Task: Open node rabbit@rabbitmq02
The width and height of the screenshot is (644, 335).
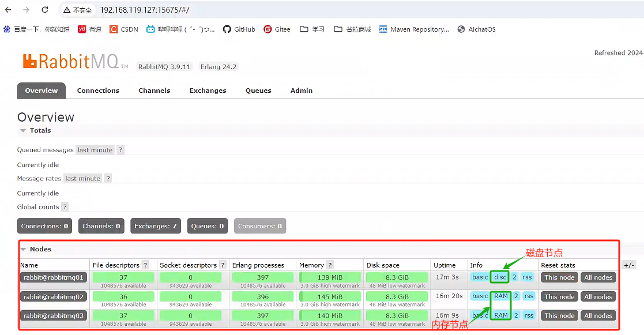Action: coord(54,297)
